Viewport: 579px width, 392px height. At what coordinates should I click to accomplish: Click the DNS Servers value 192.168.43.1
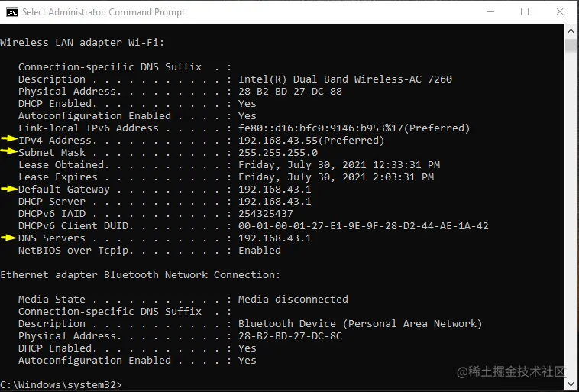pos(275,238)
